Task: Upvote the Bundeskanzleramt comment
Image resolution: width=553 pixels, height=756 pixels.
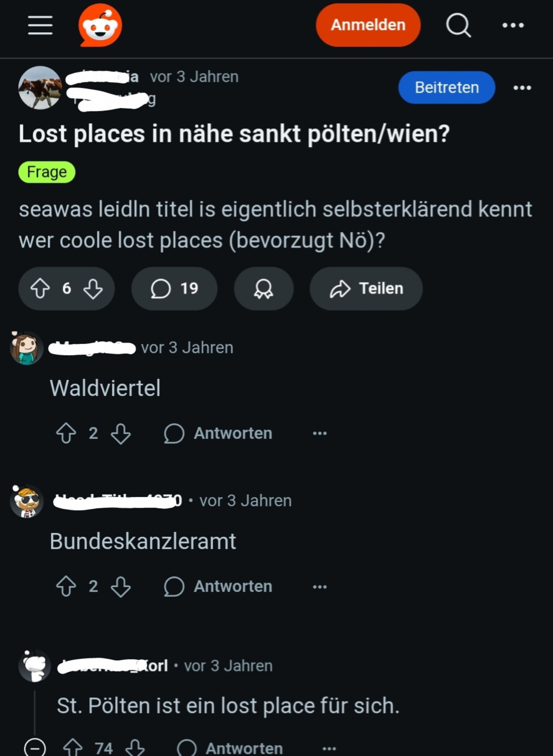Action: (x=66, y=586)
